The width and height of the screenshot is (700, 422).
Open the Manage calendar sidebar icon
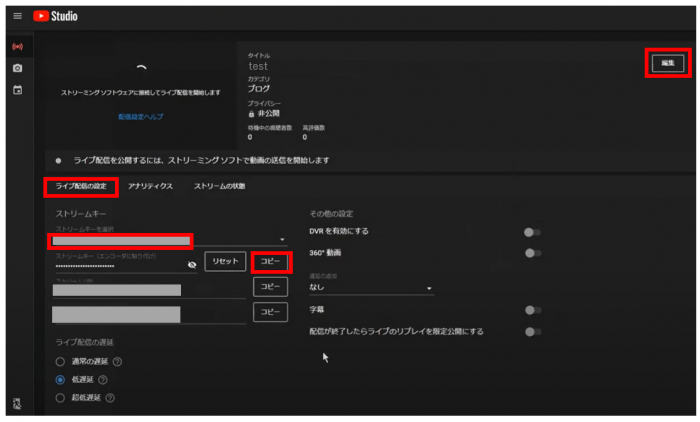pyautogui.click(x=17, y=90)
